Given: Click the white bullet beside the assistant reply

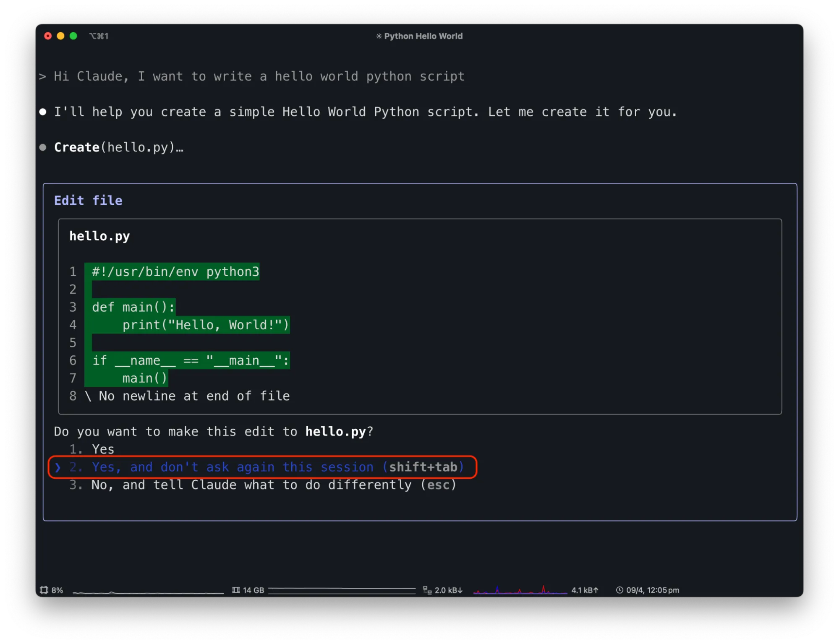Looking at the screenshot, I should 43,112.
